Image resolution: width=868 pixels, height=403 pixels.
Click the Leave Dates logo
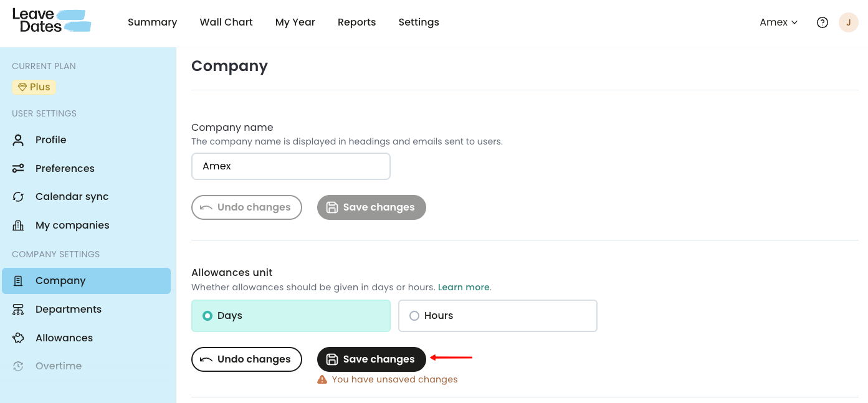52,21
